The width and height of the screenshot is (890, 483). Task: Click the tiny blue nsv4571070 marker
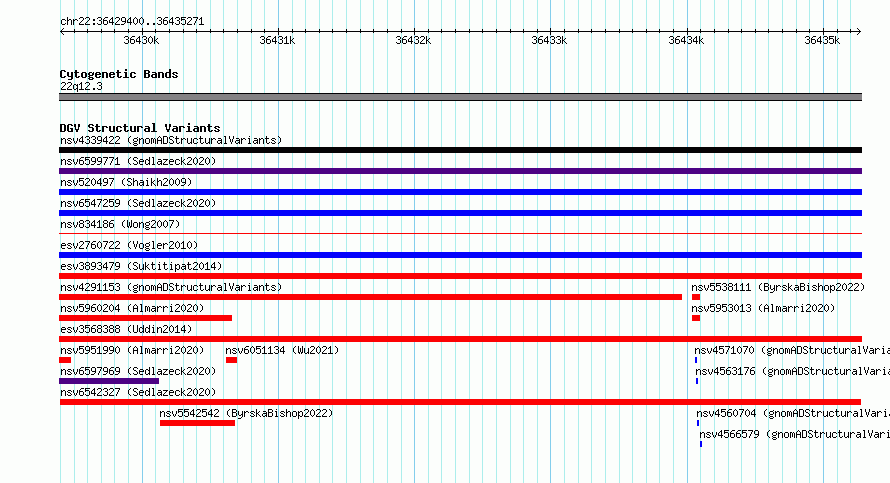coord(696,360)
